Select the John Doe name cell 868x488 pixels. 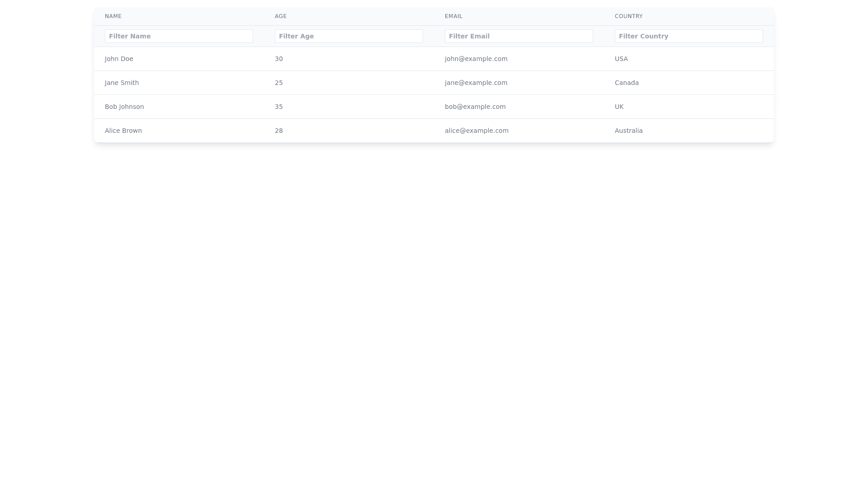119,59
